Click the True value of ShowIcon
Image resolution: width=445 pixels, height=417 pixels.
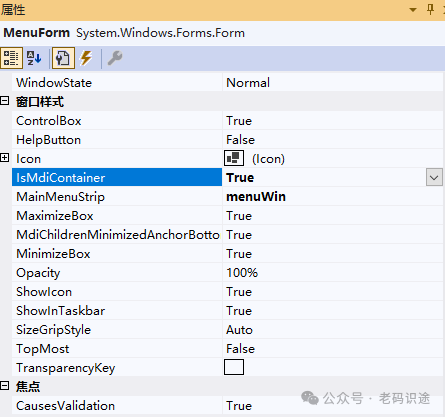239,292
